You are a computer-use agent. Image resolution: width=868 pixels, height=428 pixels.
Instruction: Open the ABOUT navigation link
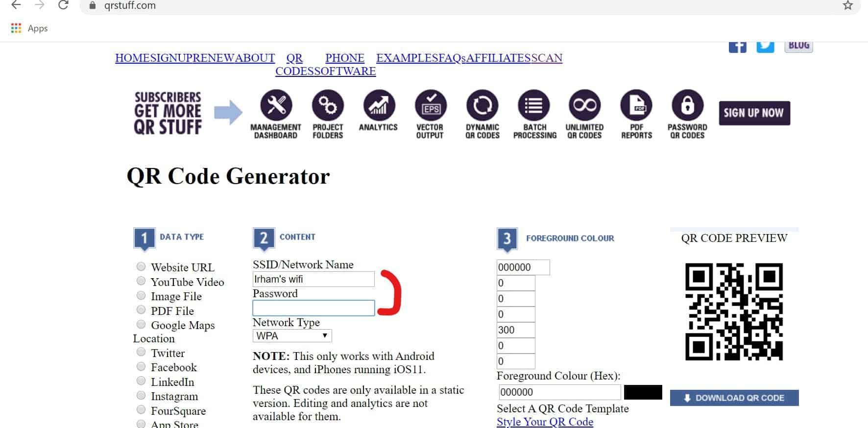point(255,58)
